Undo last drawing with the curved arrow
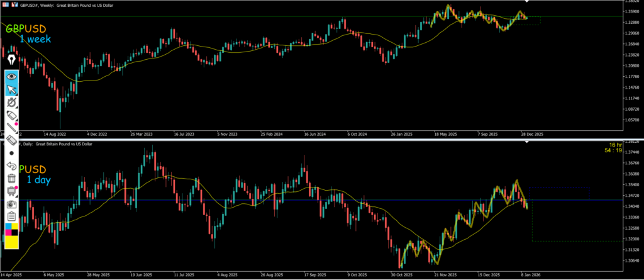The width and height of the screenshot is (644, 280). pyautogui.click(x=11, y=165)
